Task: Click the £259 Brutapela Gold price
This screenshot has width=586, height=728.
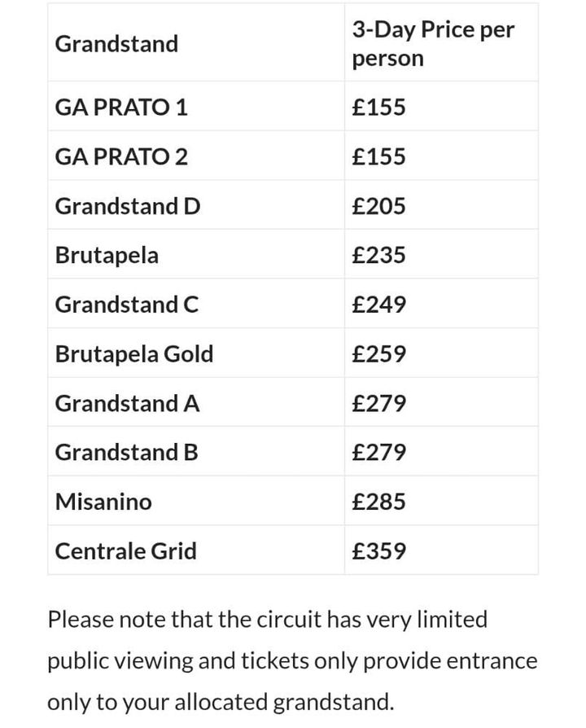Action: tap(378, 353)
